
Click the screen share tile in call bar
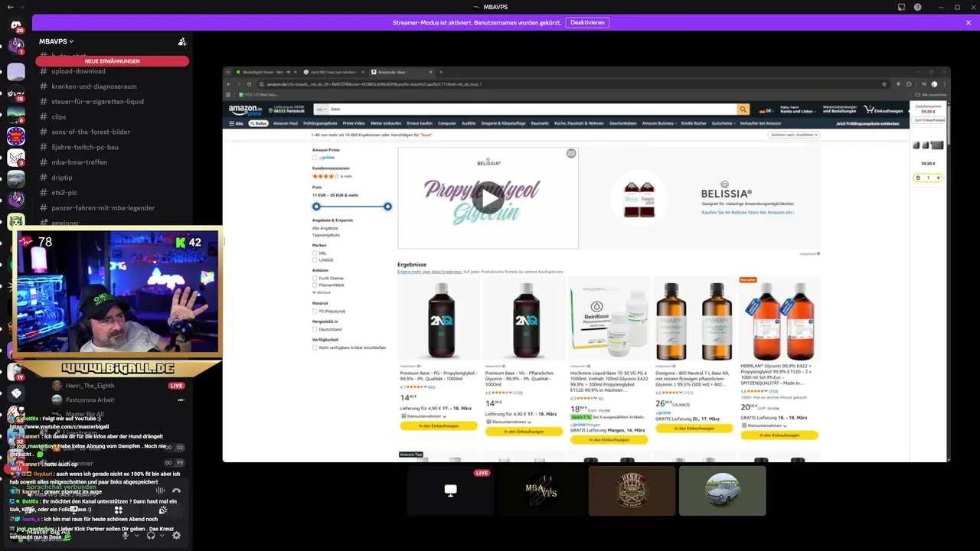(x=450, y=491)
